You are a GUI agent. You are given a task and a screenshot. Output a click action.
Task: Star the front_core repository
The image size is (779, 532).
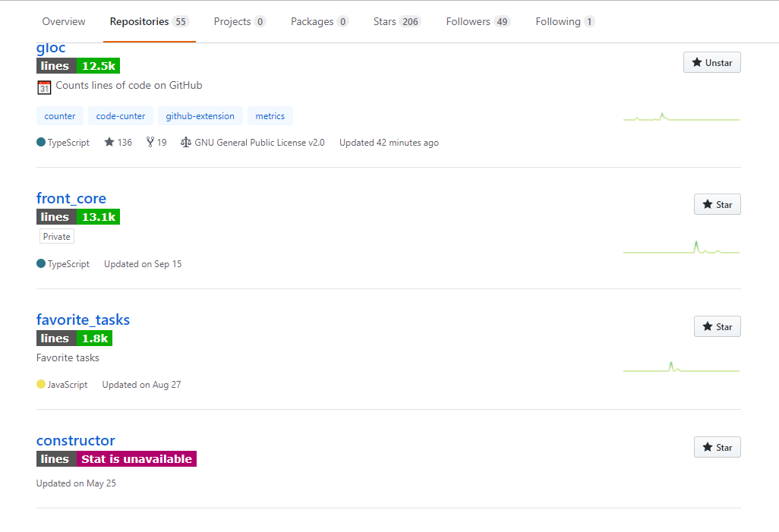point(717,203)
